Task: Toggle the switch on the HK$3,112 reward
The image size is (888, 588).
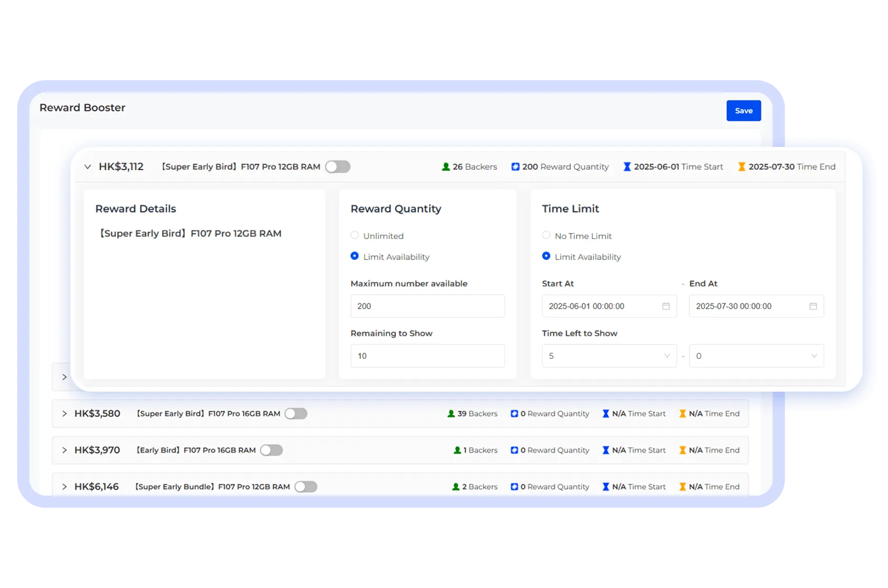Action: [338, 166]
